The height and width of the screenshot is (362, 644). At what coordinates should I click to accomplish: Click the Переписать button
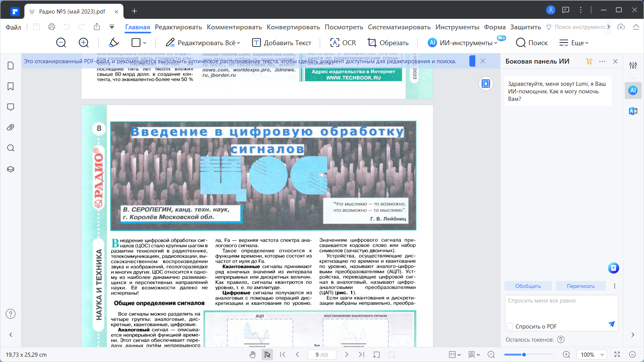[x=581, y=286]
